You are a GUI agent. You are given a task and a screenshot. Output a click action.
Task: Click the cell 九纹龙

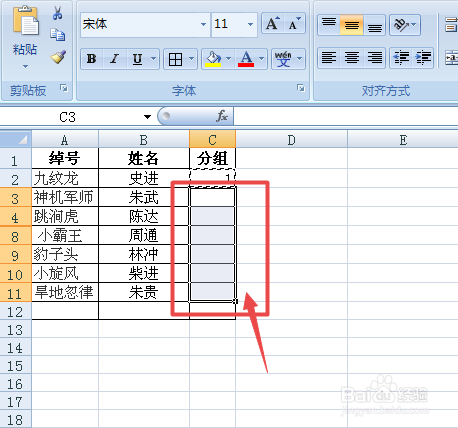(x=65, y=178)
